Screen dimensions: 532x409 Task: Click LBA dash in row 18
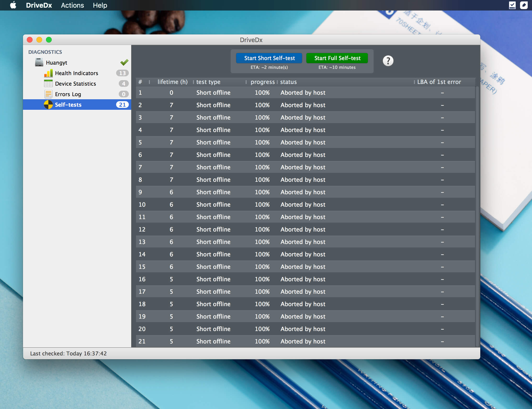[x=442, y=304]
